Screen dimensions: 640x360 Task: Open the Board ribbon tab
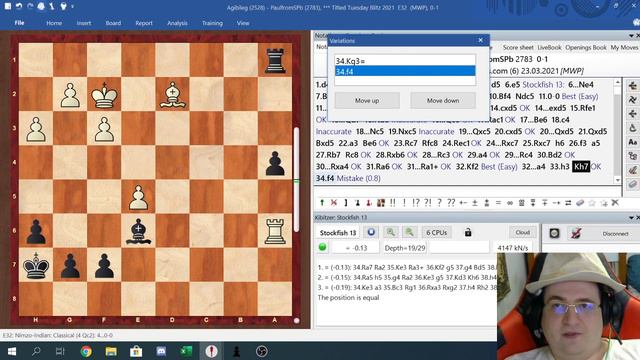point(113,23)
